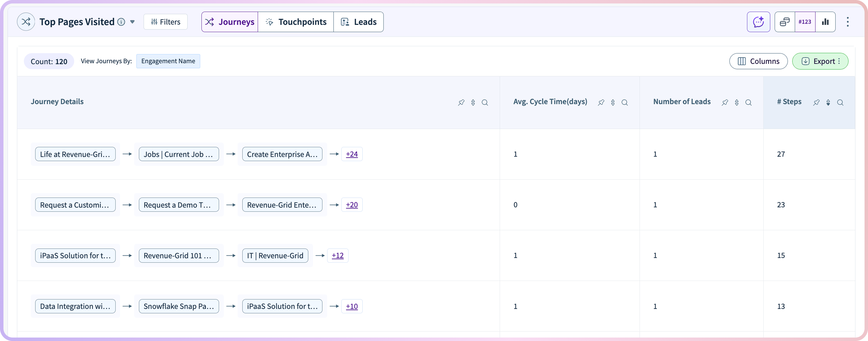Open the Filters button
This screenshot has width=868, height=341.
pyautogui.click(x=165, y=22)
